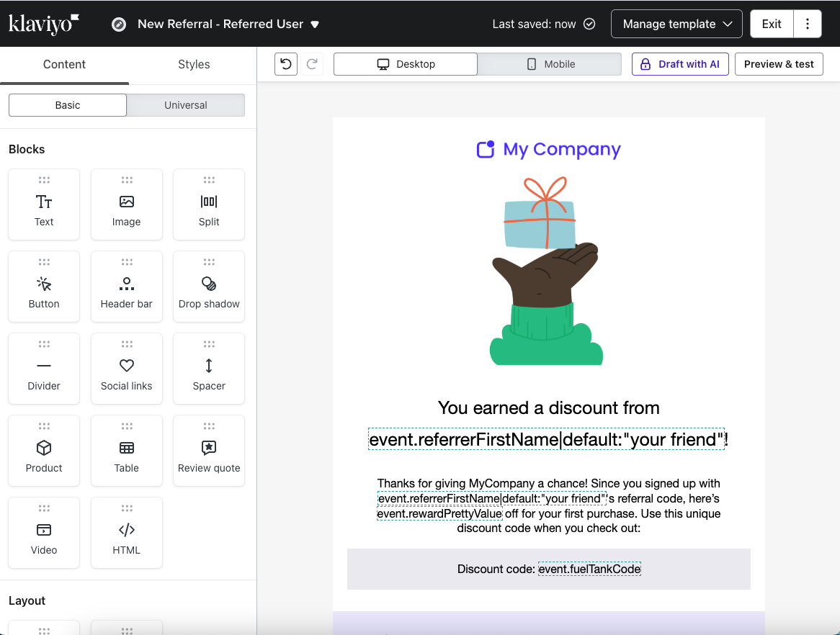Viewport: 840px width, 635px height.
Task: Click the gift-in-hand illustration image
Action: click(x=546, y=271)
